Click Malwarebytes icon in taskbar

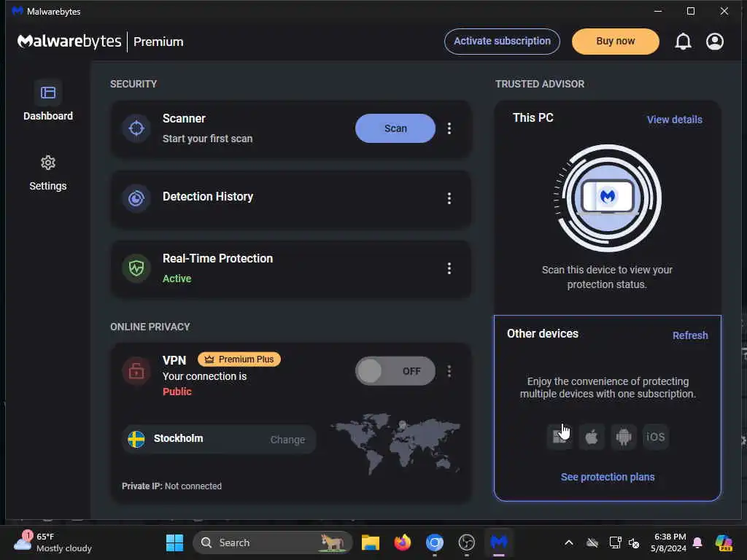point(499,542)
